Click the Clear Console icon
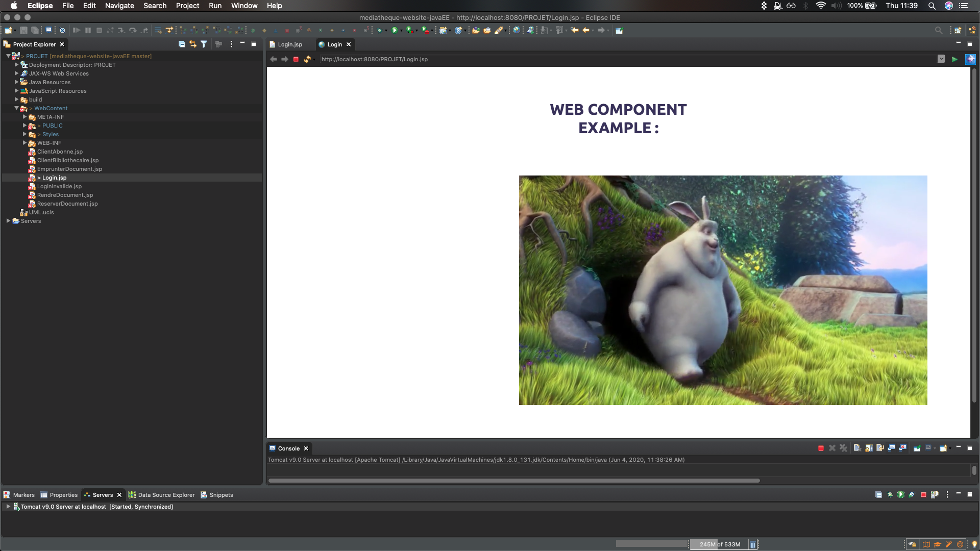 [x=857, y=448]
